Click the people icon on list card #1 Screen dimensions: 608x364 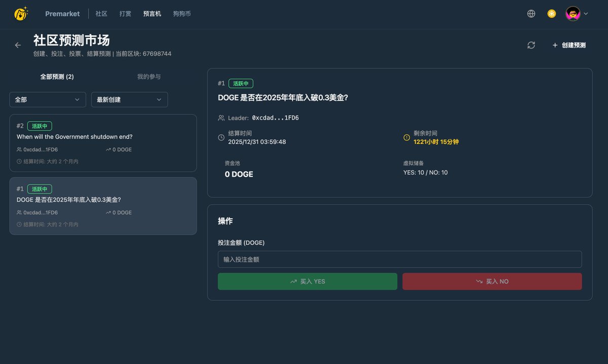pyautogui.click(x=19, y=213)
